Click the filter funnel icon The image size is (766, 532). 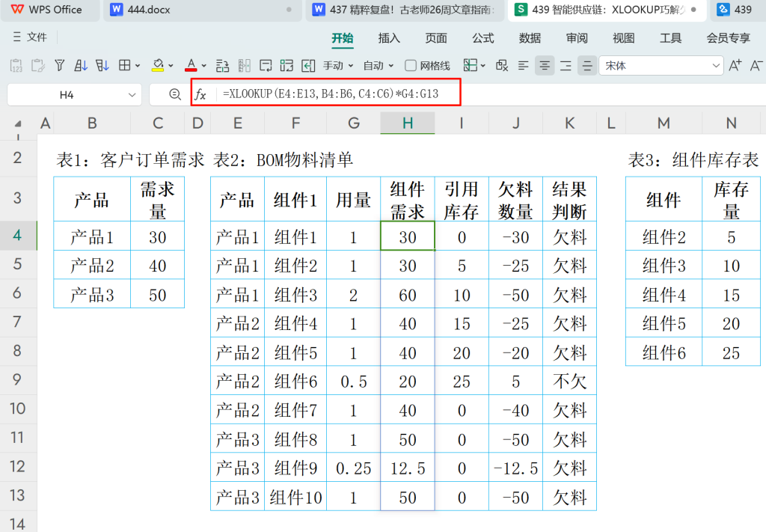pos(60,65)
